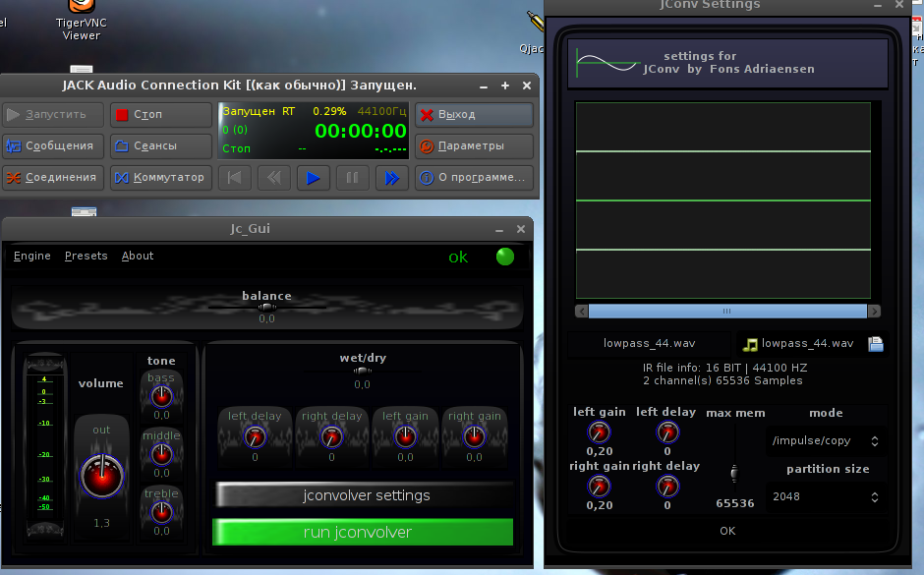Click the waveform scrollbar right arrow

874,311
